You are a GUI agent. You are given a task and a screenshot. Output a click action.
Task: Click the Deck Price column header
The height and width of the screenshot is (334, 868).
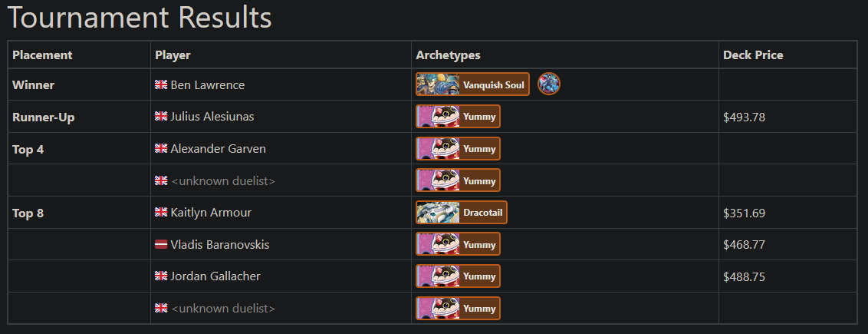(753, 55)
